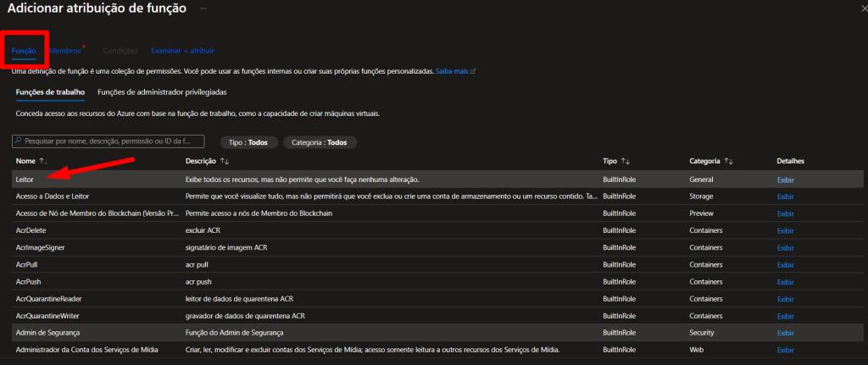Screen dimensions: 868x365
Task: Sort the list by Tipo column arrows
Action: (x=625, y=161)
